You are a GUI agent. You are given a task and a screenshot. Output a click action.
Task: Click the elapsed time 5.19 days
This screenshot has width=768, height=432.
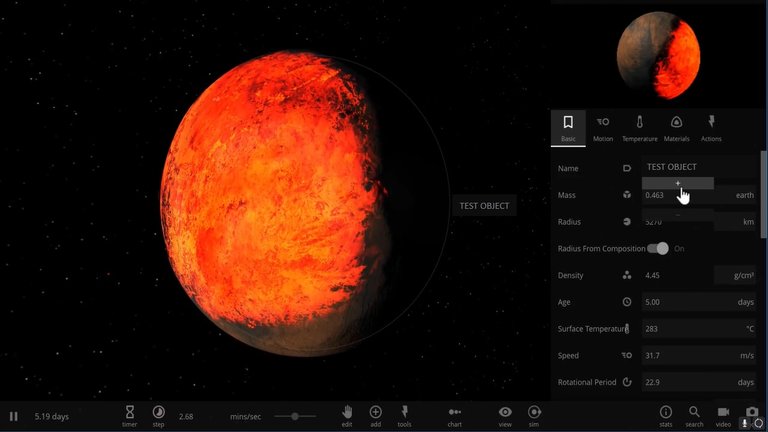coord(51,417)
